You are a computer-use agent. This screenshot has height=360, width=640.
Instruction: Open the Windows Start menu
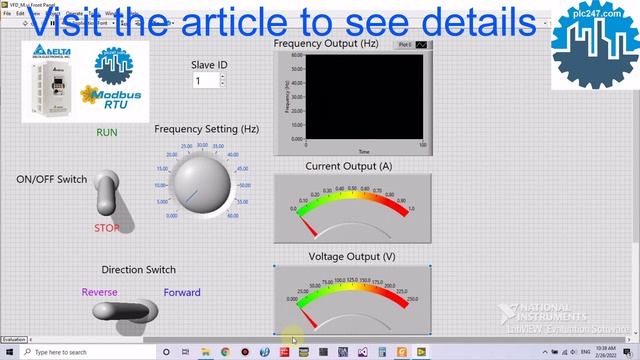[x=9, y=352]
